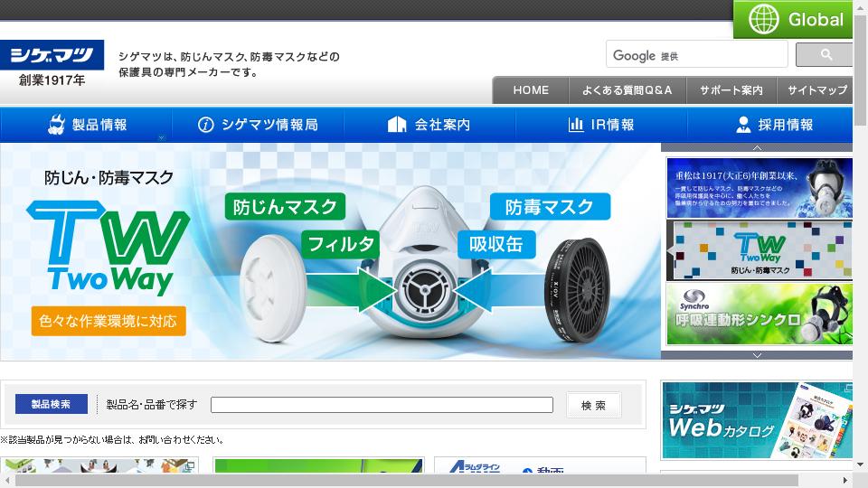Click the product name search field
Viewport: 868px width, 488px height.
tap(382, 405)
